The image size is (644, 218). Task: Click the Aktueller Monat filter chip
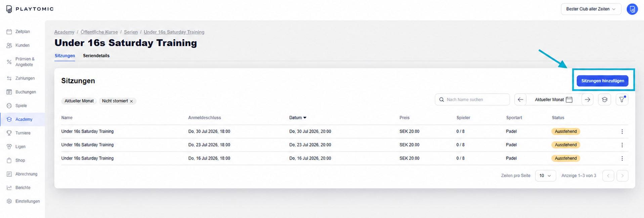coord(79,101)
